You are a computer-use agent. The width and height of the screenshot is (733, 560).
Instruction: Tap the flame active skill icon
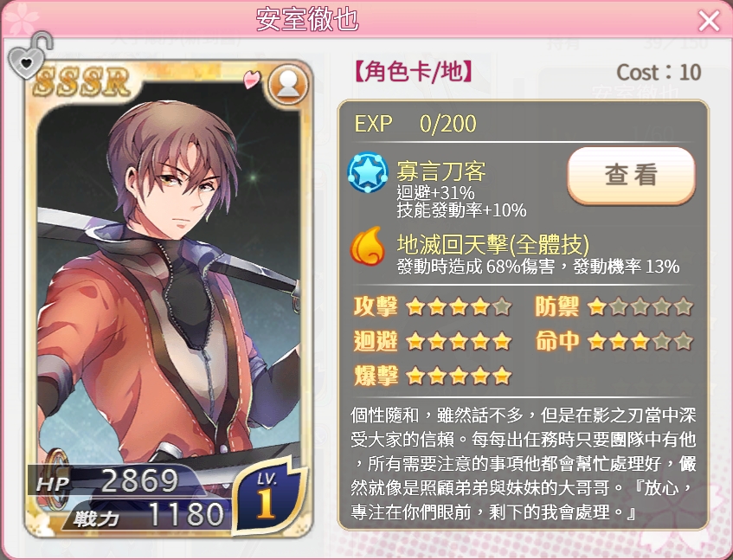pos(368,246)
